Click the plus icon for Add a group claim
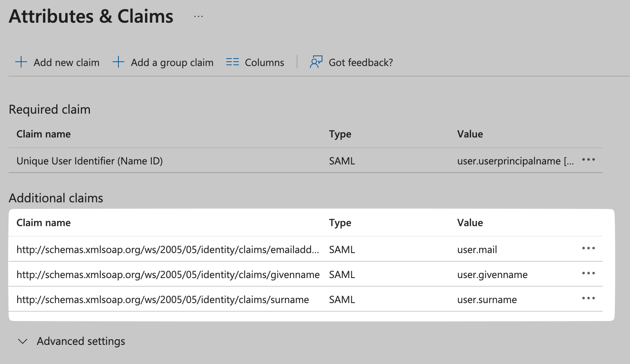Viewport: 630px width, 364px height. coord(118,62)
